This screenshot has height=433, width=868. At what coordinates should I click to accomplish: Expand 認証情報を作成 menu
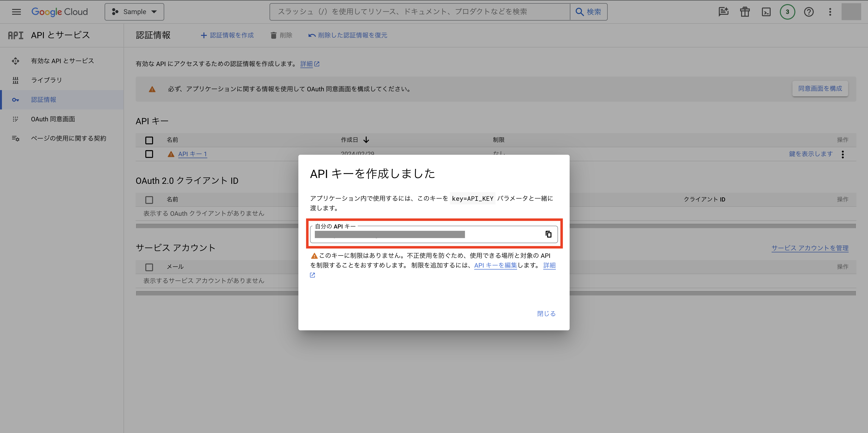tap(227, 35)
